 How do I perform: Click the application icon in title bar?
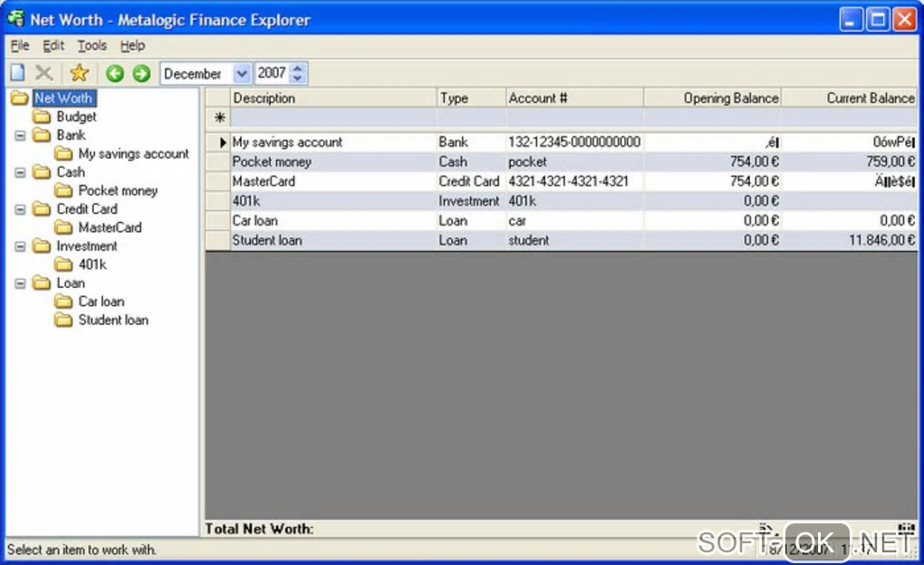coord(16,19)
